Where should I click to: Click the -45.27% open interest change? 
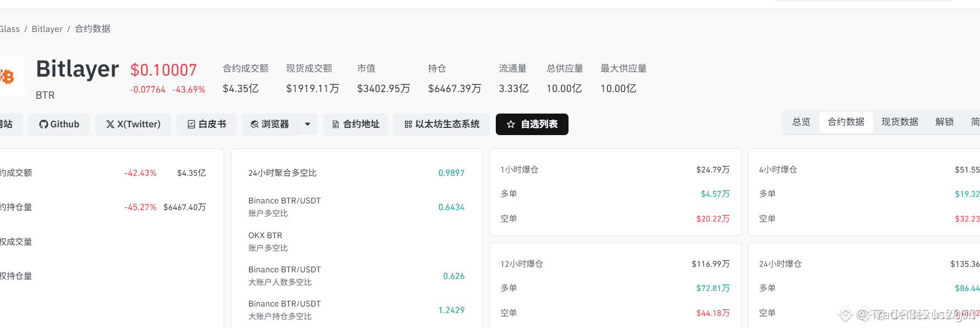(x=140, y=207)
